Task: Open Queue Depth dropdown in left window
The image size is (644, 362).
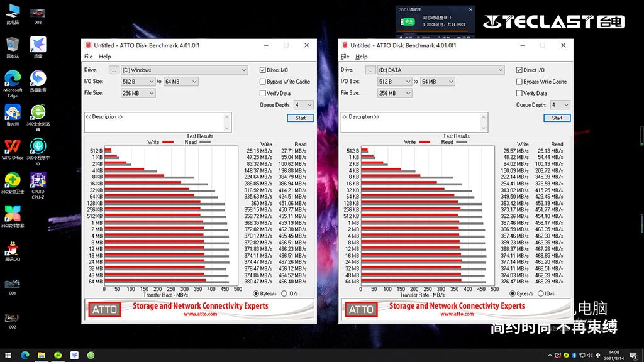Action: [304, 105]
